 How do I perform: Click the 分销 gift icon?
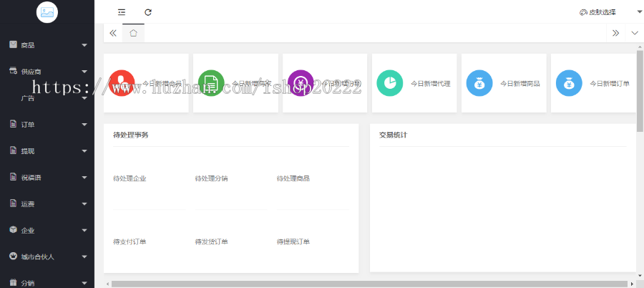pyautogui.click(x=13, y=282)
